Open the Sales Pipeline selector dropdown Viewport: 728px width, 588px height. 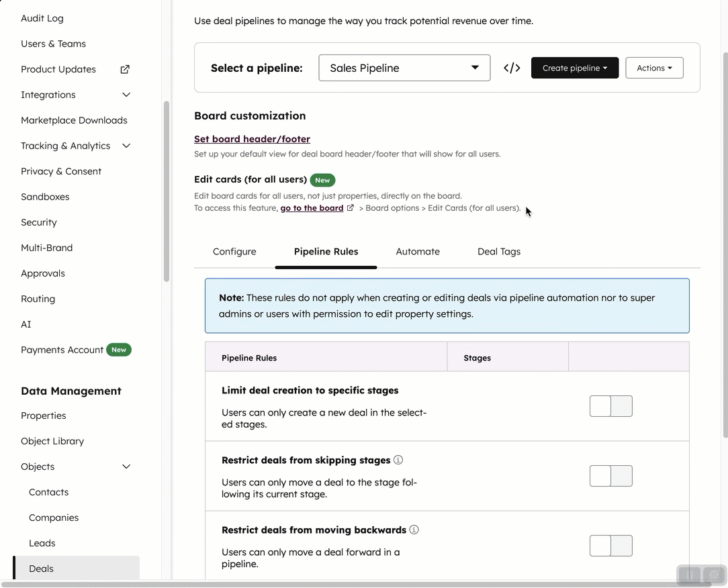(404, 67)
